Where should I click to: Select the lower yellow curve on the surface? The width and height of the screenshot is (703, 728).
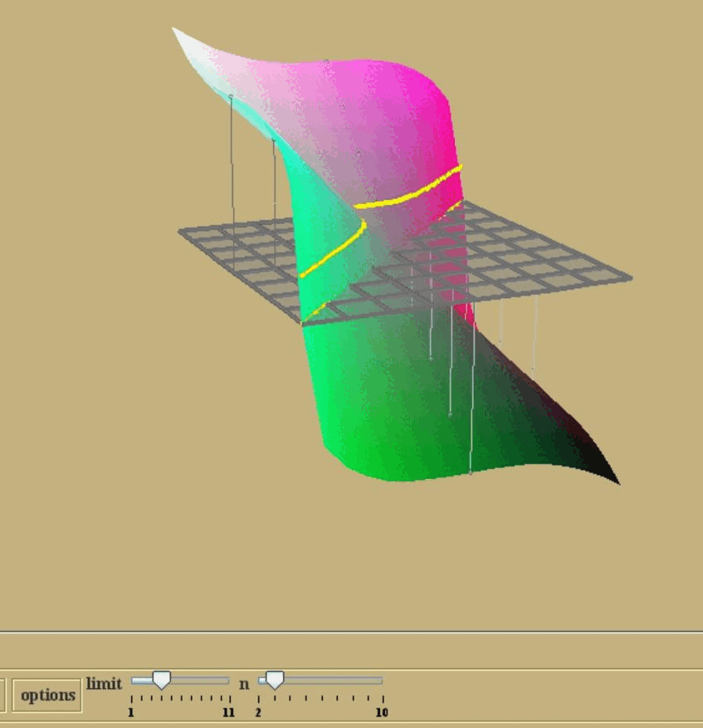[334, 252]
